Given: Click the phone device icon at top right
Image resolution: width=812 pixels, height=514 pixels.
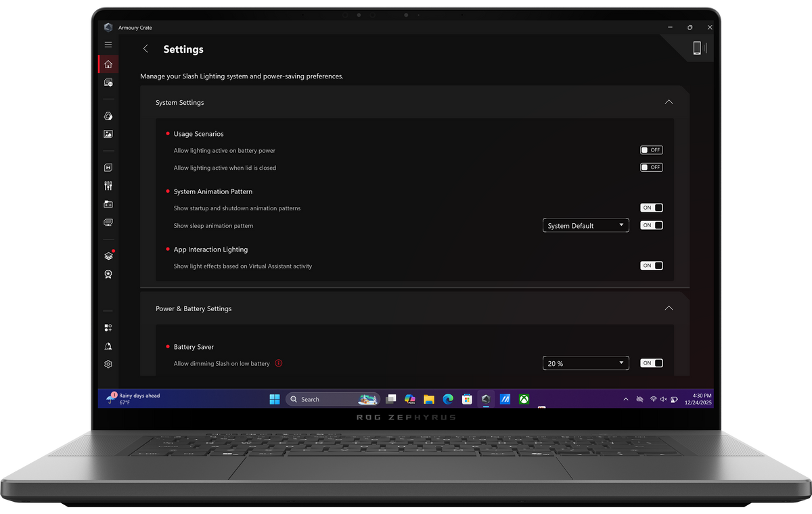Looking at the screenshot, I should tap(698, 47).
